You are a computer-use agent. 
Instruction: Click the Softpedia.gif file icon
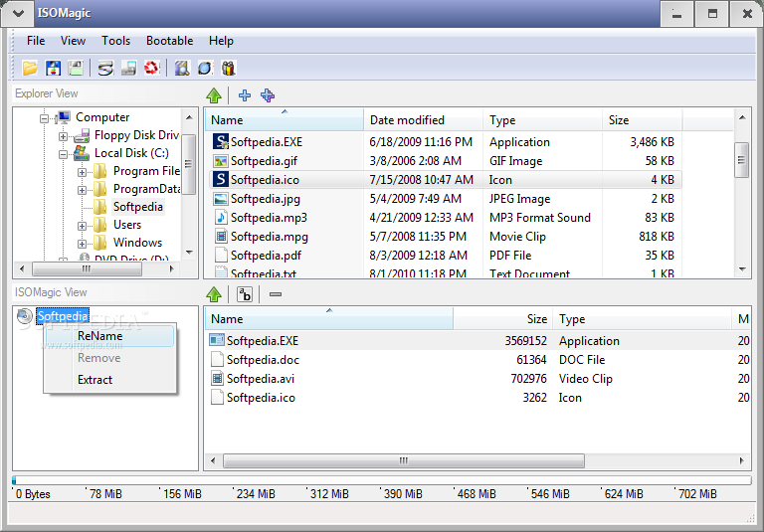(x=221, y=160)
